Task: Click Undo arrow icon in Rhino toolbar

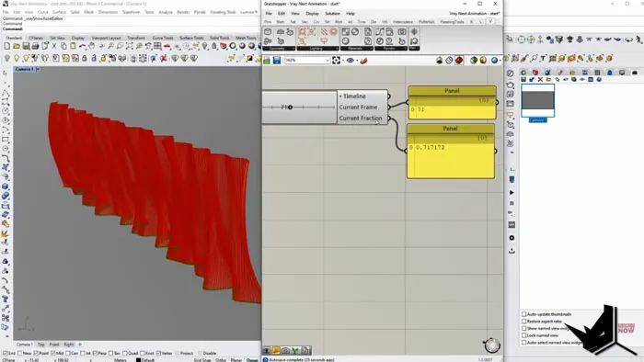Action: tap(83, 46)
